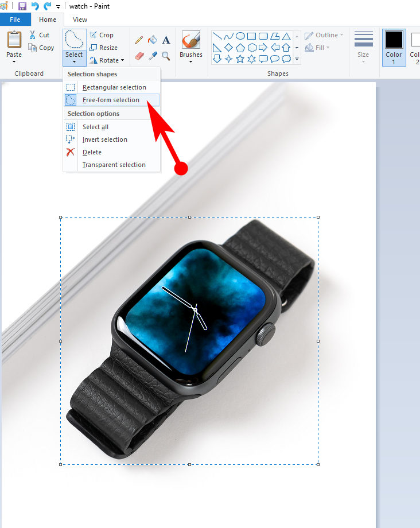This screenshot has height=528, width=420.
Task: Expand the Rotate dropdown
Action: click(x=107, y=60)
